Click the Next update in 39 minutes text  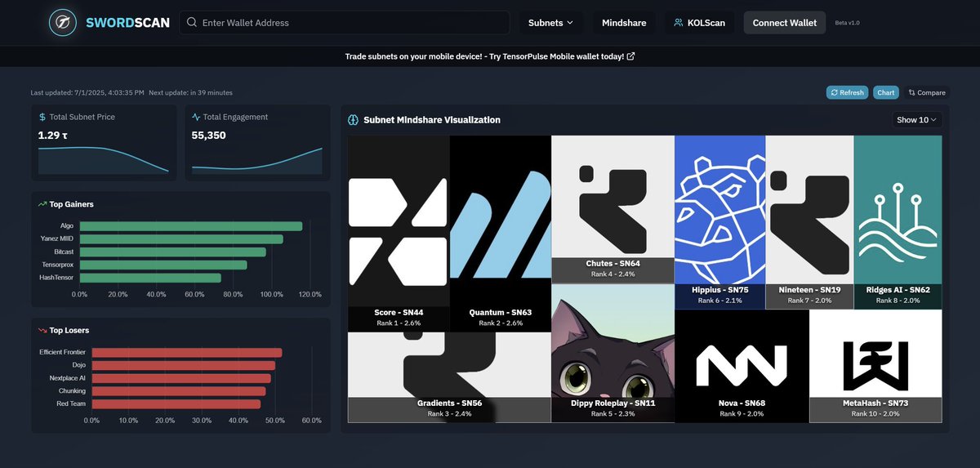point(191,92)
